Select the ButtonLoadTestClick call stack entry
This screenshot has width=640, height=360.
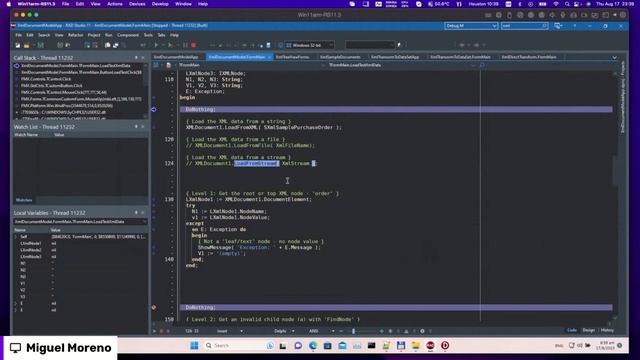(x=81, y=72)
